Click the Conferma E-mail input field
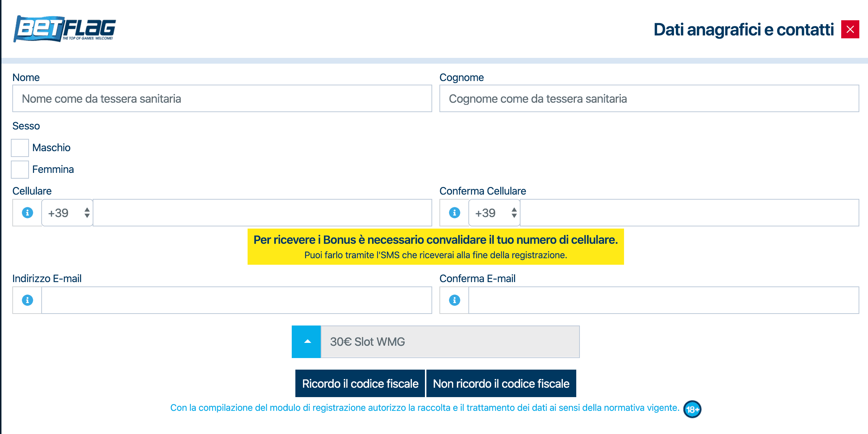This screenshot has width=868, height=434. pyautogui.click(x=664, y=300)
